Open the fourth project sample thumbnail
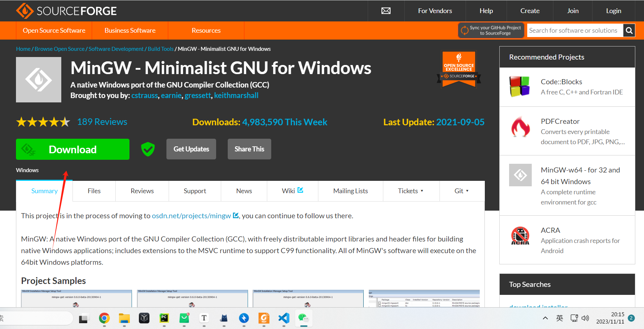644x329 pixels. (424, 298)
